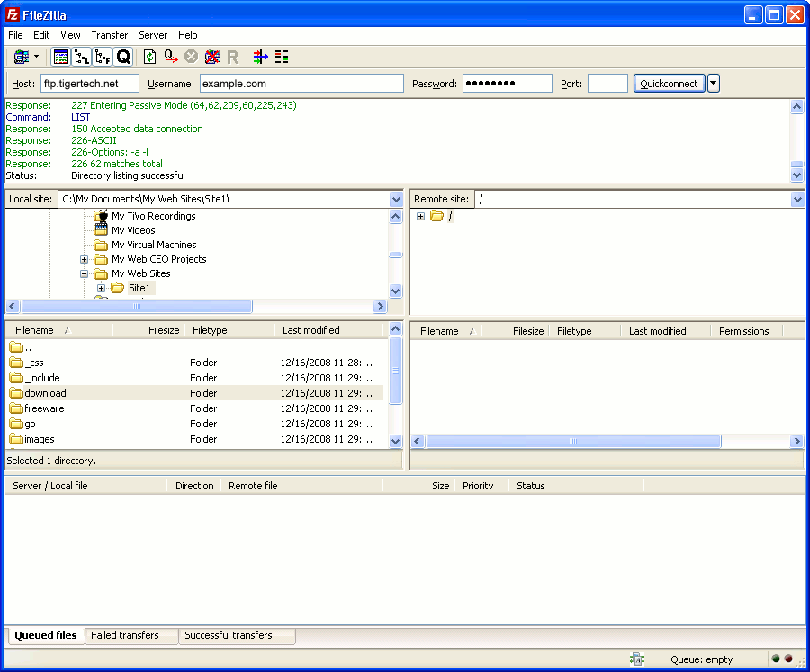Click the local file list vertical scrollbar thumb
This screenshot has height=672, width=810.
click(x=396, y=371)
